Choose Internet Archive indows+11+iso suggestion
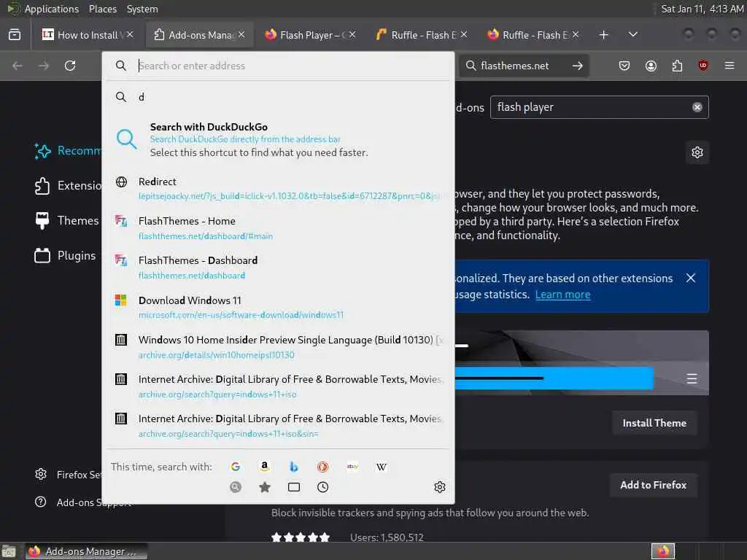Screen dimensions: 747x560 point(278,386)
